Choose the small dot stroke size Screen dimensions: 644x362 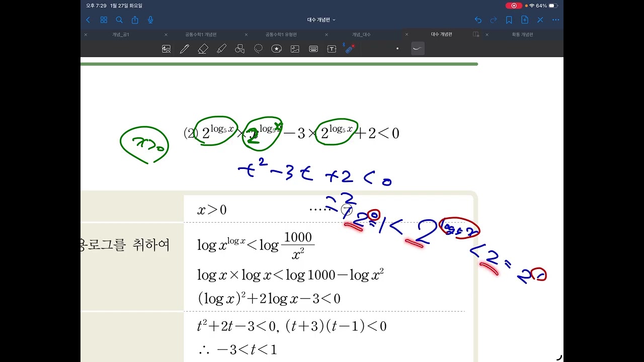397,49
